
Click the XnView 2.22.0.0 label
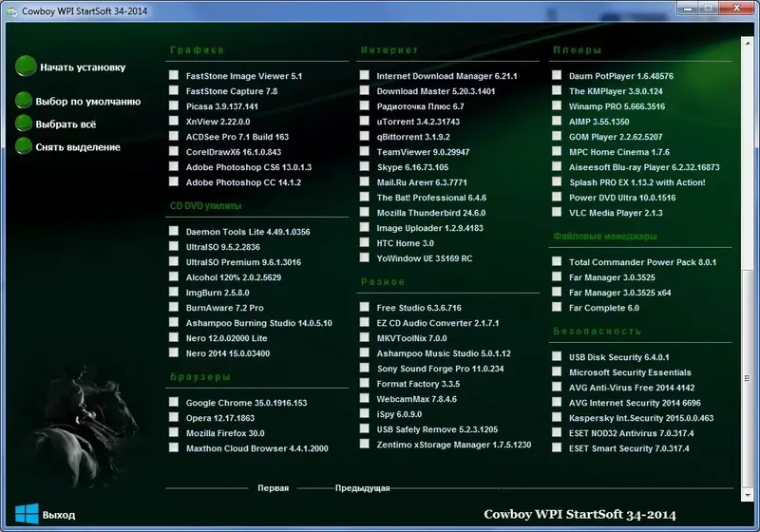click(218, 122)
